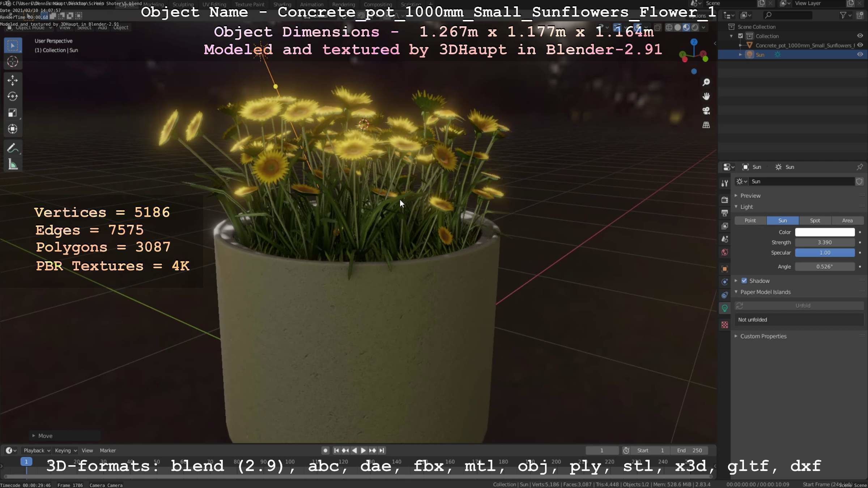Toggle the Shadow checkbox
Screen dimensions: 868x488
tap(744, 281)
